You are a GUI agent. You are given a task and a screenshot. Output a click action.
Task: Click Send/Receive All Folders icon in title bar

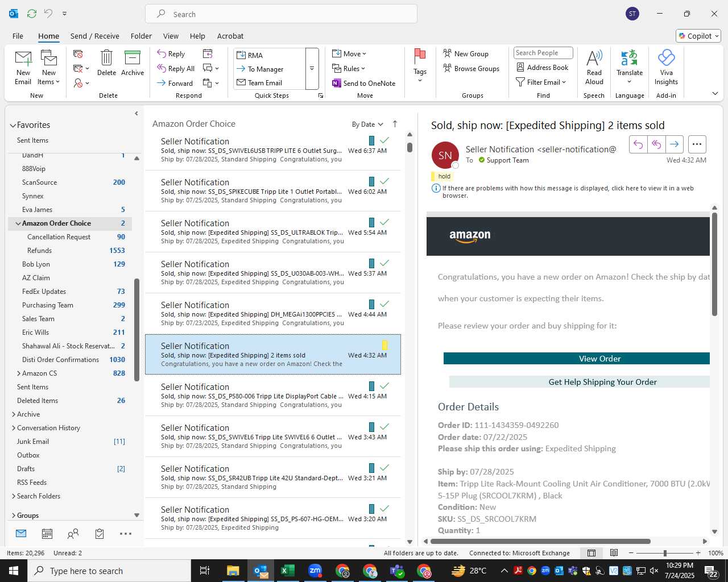pyautogui.click(x=32, y=14)
